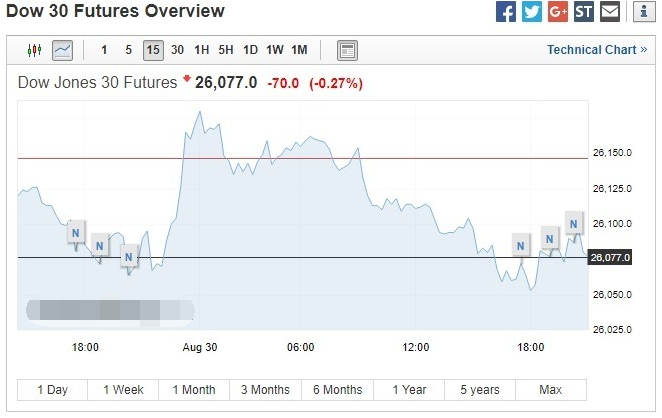Set the interval to 15 minutes
Viewport: 662px width, 418px height.
tap(153, 50)
